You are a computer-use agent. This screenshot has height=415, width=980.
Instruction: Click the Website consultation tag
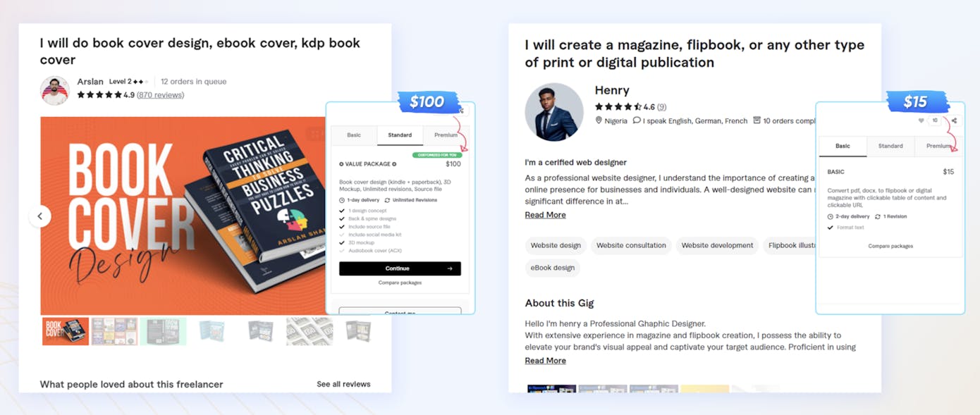point(631,245)
